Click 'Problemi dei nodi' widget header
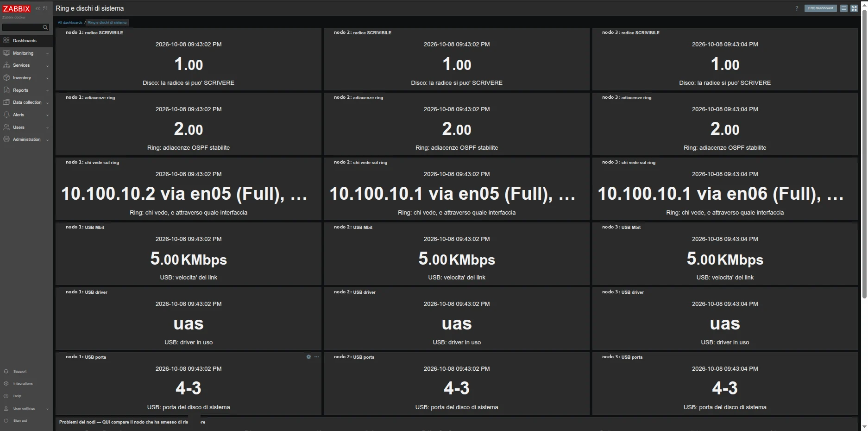Screen dimensions: 868x431 pyautogui.click(x=132, y=422)
